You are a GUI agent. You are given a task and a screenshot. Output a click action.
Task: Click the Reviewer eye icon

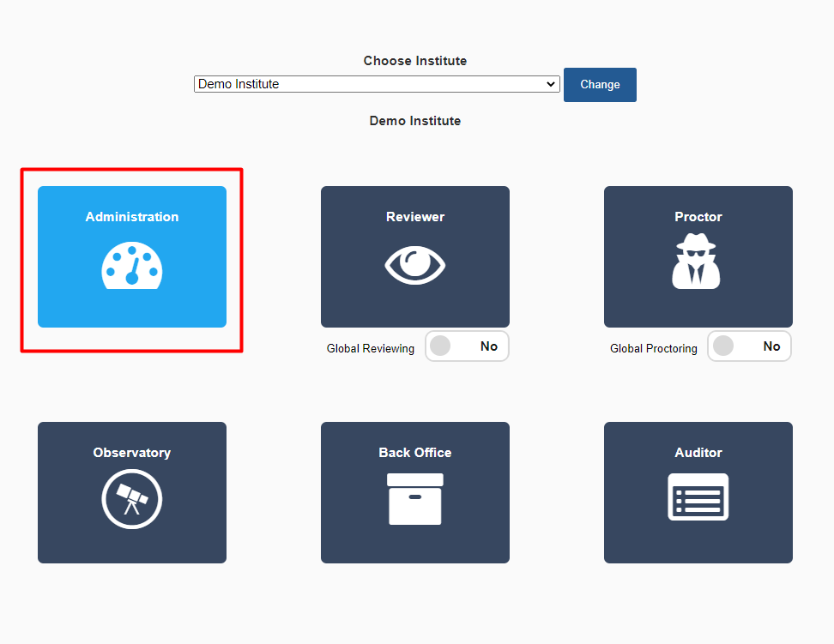pos(415,265)
